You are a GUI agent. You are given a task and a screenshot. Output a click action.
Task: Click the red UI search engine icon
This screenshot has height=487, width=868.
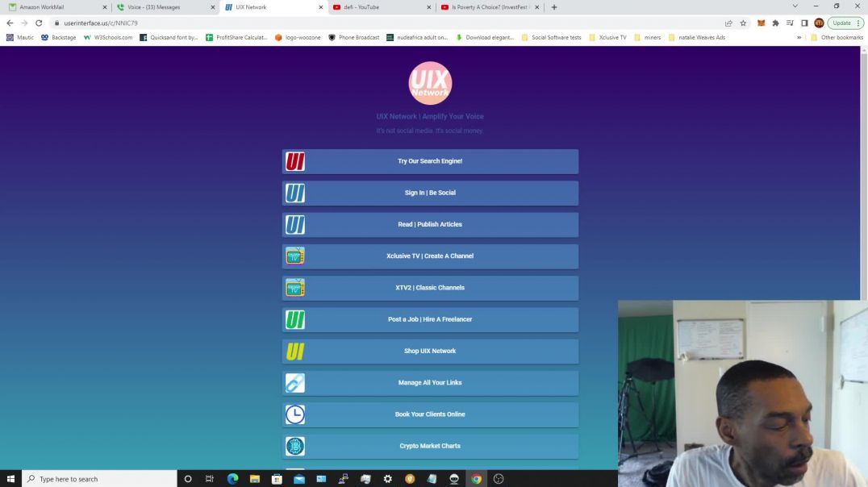(x=295, y=161)
